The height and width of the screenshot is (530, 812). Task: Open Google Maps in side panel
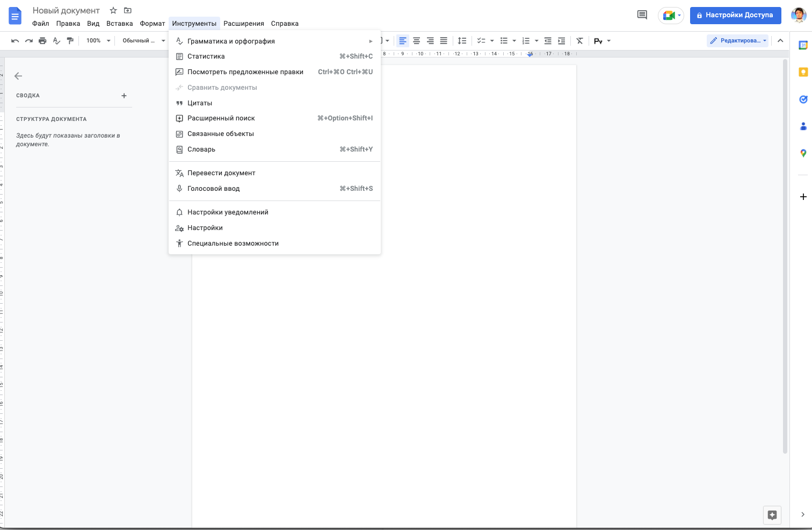(803, 153)
